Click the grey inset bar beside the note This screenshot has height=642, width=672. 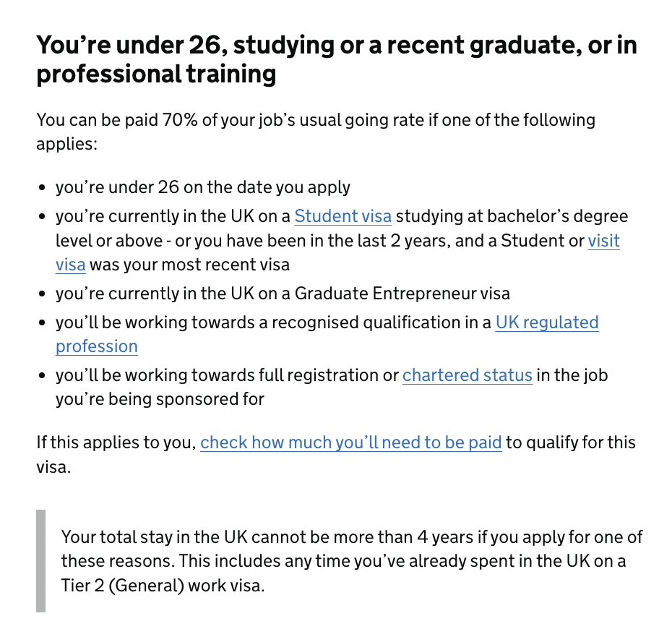(x=40, y=561)
